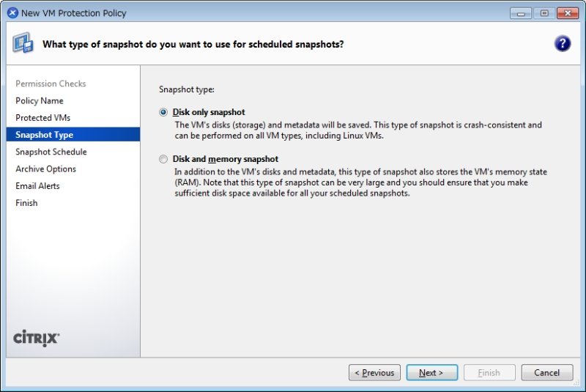The height and width of the screenshot is (392, 586).
Task: Select the Disk only snapshot radio button
Action: point(163,112)
